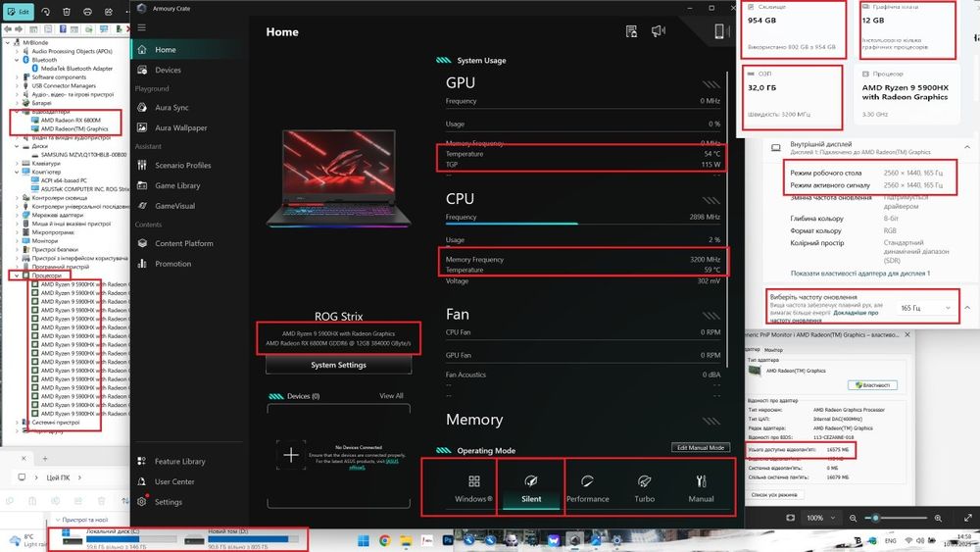Click the Fan section options stripes icon

tap(711, 317)
